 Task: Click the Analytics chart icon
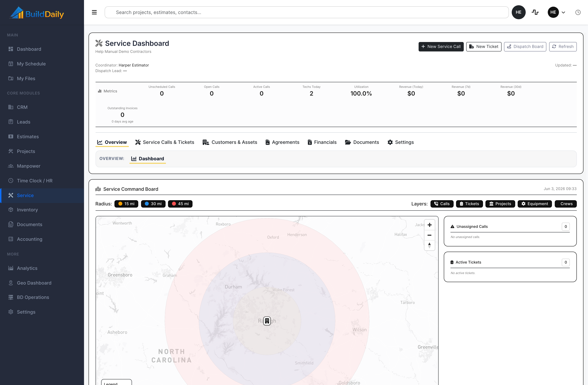pos(11,268)
